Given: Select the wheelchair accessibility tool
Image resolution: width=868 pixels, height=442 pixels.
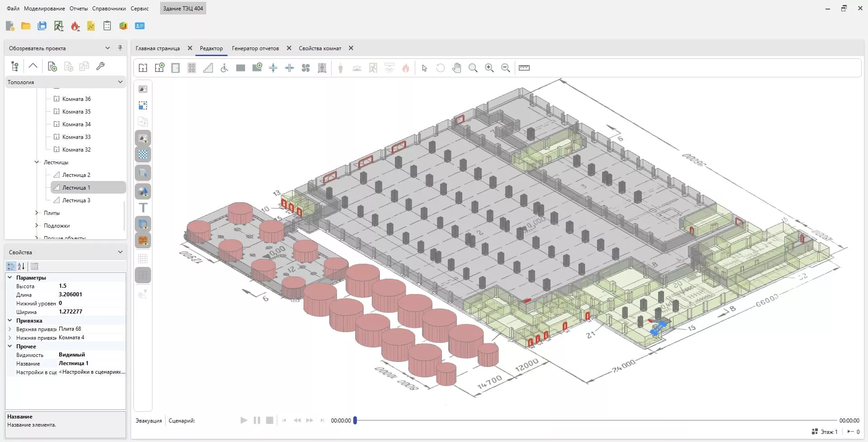Looking at the screenshot, I should [x=224, y=68].
